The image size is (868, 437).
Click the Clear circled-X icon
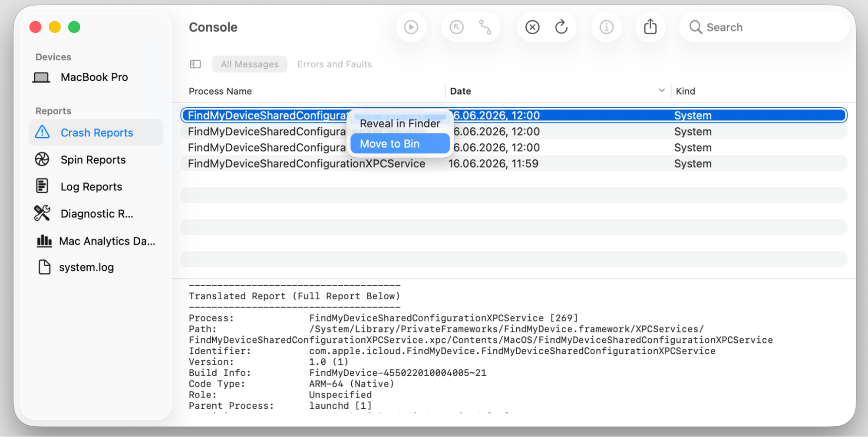tap(532, 27)
